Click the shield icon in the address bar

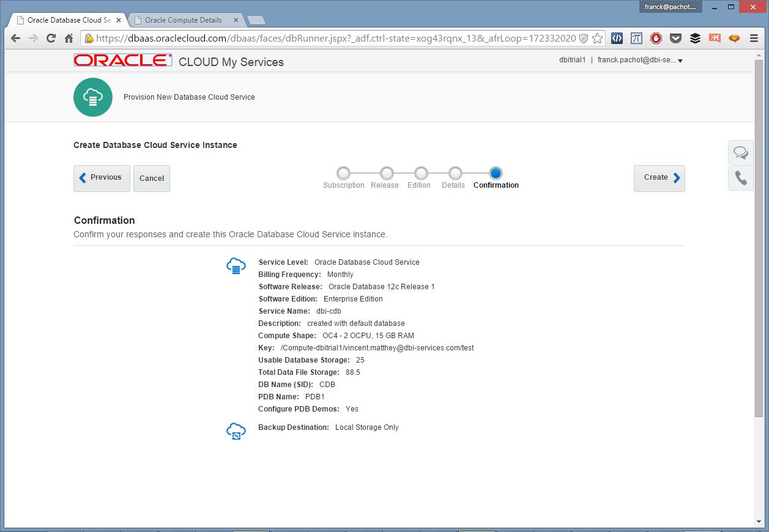point(584,38)
